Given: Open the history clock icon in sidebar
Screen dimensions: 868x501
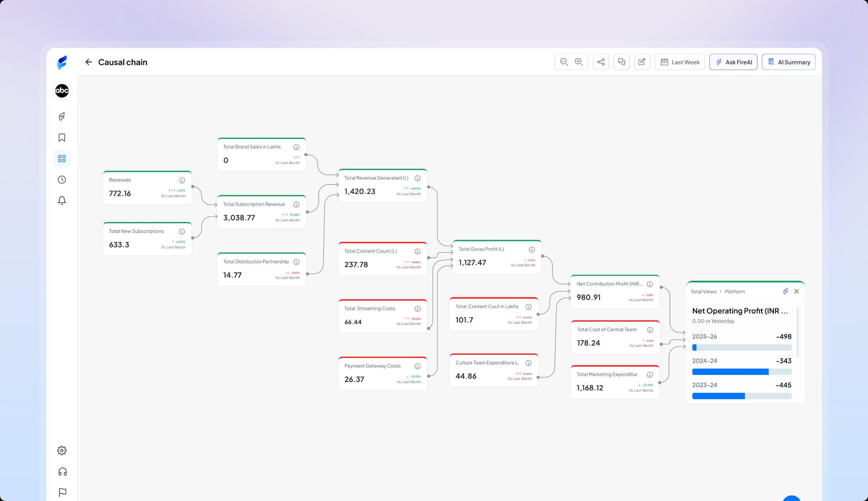Looking at the screenshot, I should pyautogui.click(x=62, y=180).
